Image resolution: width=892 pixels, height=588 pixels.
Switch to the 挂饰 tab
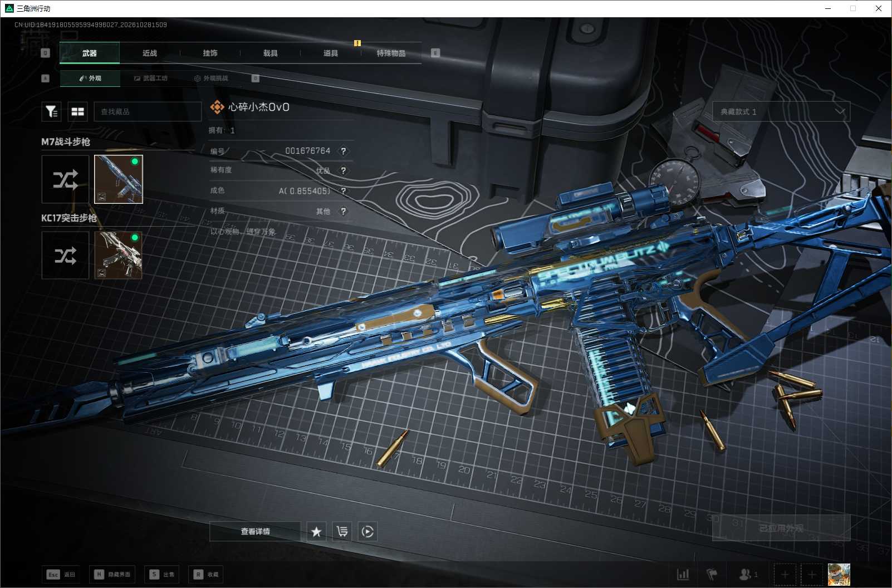point(210,53)
